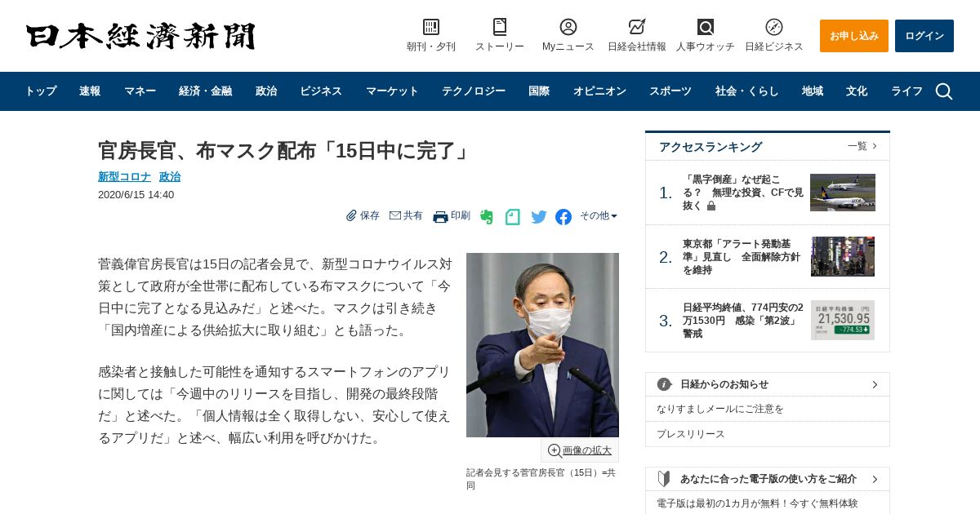Screen dimensions: 980x514
Task: Save article to Evernote icon
Action: click(x=487, y=217)
